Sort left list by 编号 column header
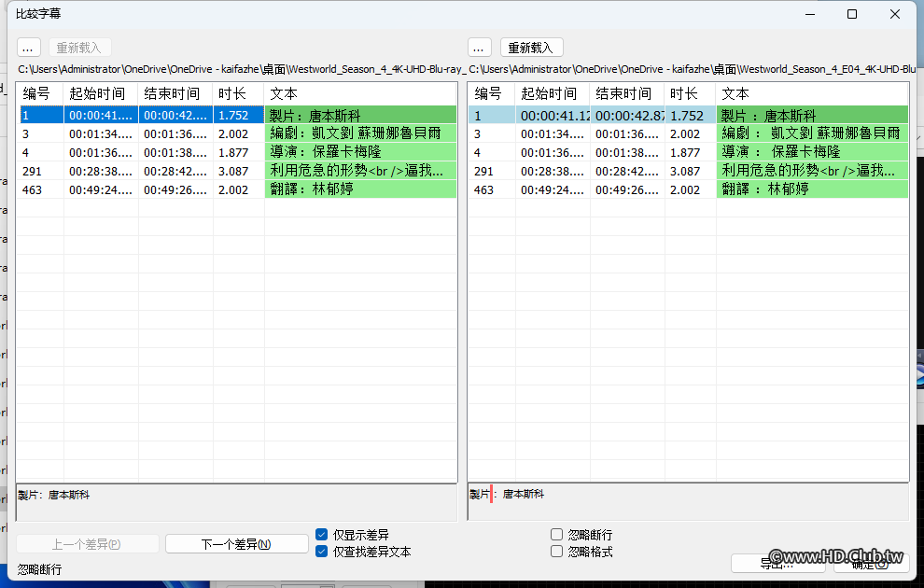Viewport: 924px width, 588px height. click(40, 93)
